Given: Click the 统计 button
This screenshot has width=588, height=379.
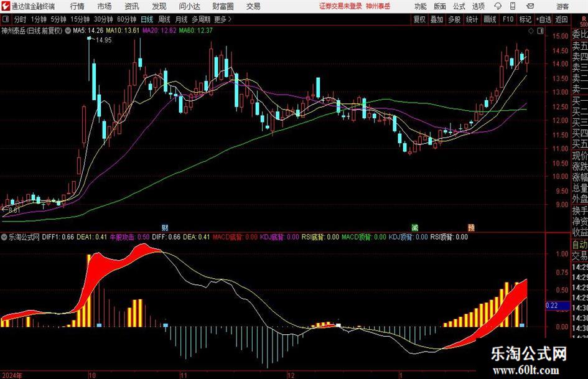Looking at the screenshot, I should pyautogui.click(x=472, y=19).
